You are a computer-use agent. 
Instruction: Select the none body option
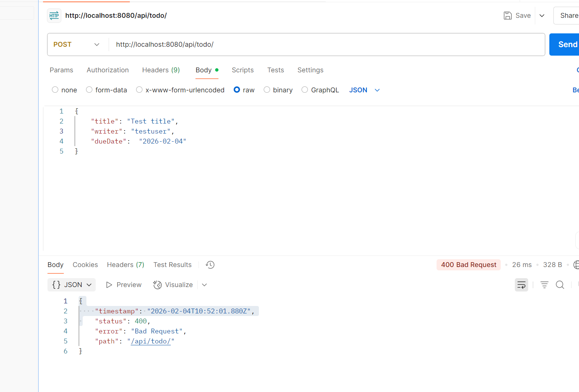pyautogui.click(x=55, y=90)
